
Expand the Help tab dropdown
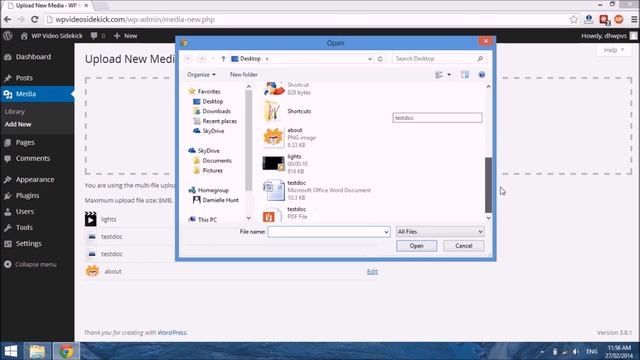tap(614, 50)
